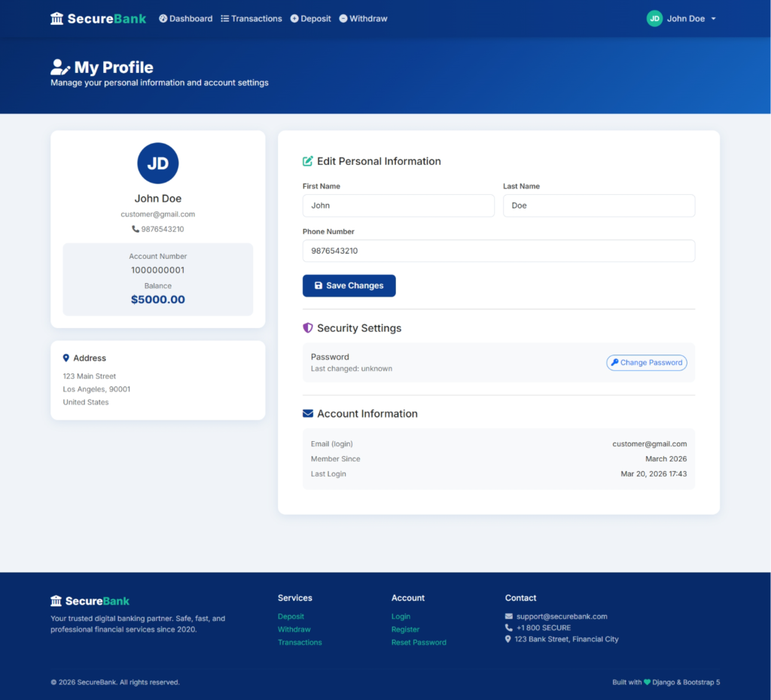
Task: Click the Change Password button
Action: [647, 363]
